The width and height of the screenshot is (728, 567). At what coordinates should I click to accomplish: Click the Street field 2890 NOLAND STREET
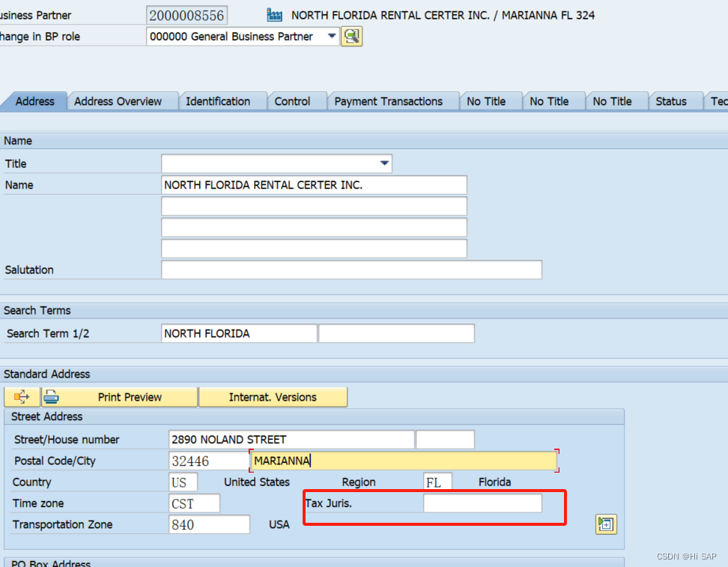click(291, 440)
